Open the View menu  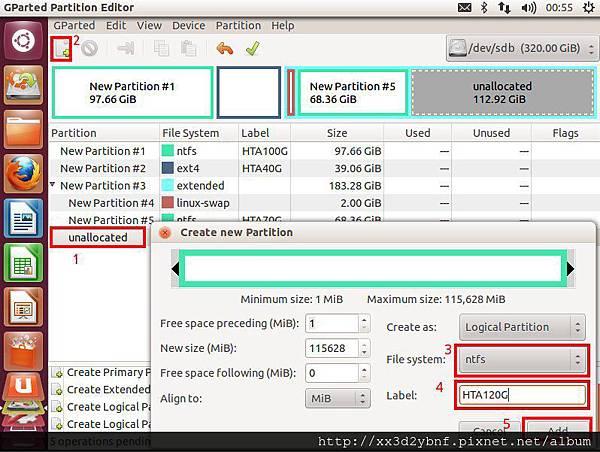coord(149,25)
